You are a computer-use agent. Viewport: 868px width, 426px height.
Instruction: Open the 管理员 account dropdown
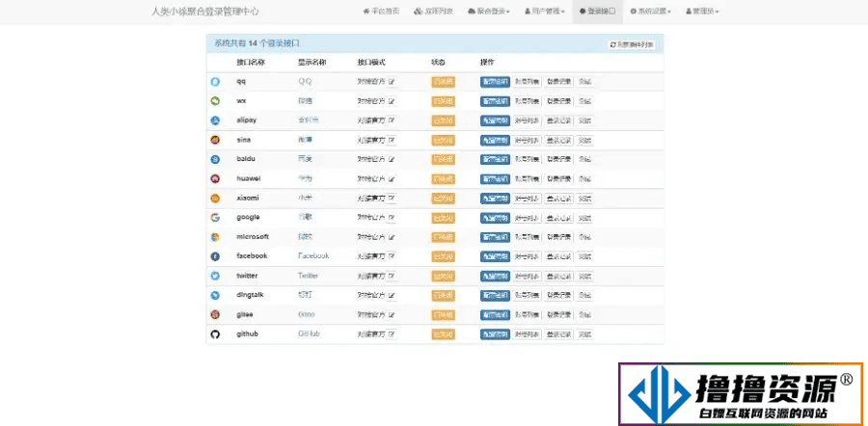(x=702, y=11)
